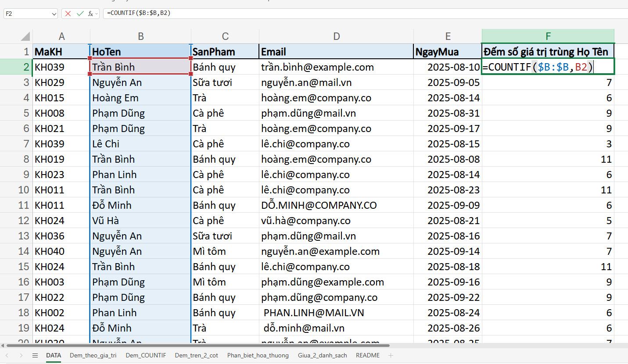The width and height of the screenshot is (628, 364).
Task: Click the email DỖ.MINH@COMPANY.CO
Action: [336, 205]
